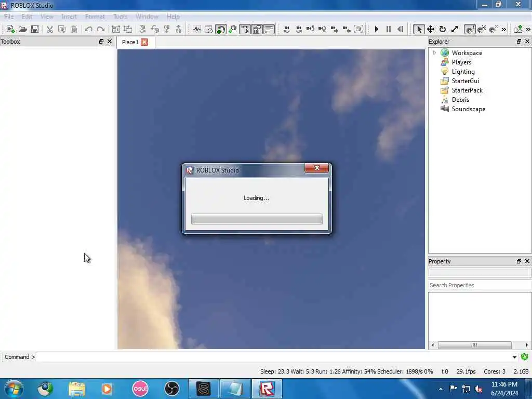Undock the Explorer panel

tap(519, 42)
